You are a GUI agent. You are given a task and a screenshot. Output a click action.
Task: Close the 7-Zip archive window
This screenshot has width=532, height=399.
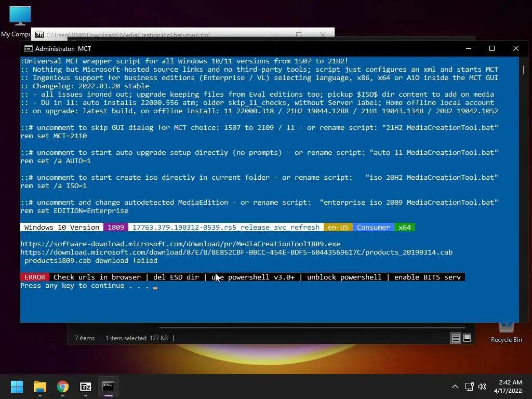coord(323,35)
